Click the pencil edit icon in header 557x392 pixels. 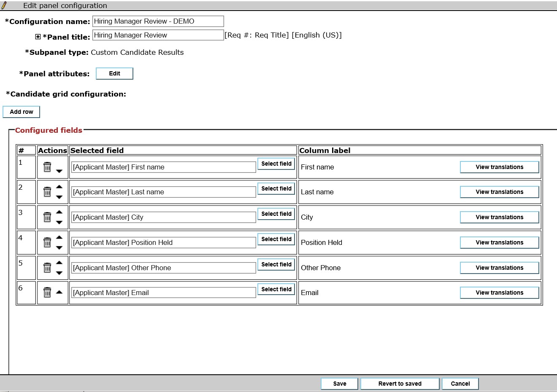[x=4, y=5]
